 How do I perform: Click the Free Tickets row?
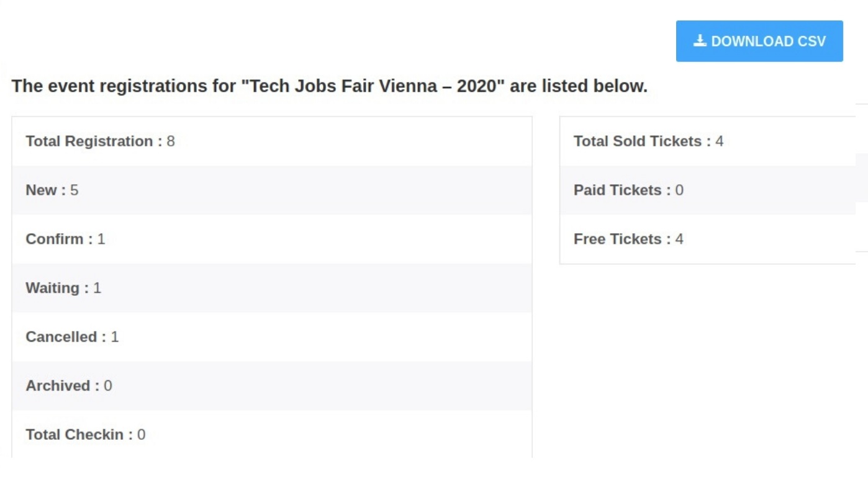point(708,239)
